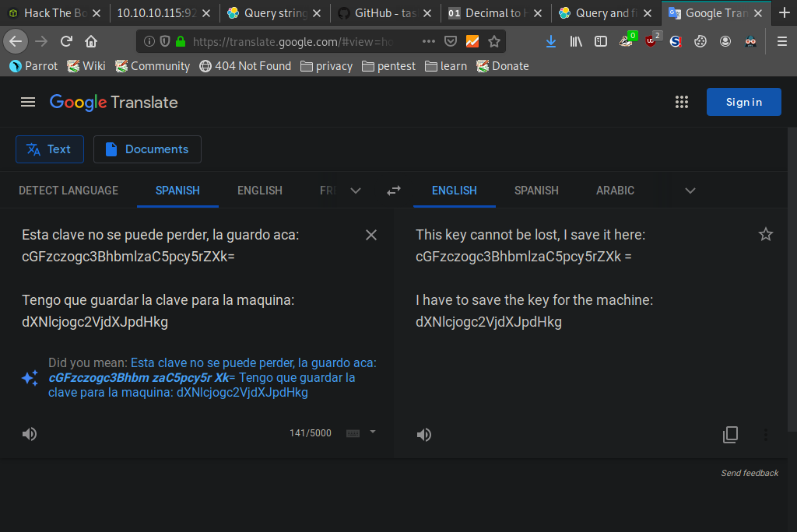Open the Donate bookmark

coord(503,66)
